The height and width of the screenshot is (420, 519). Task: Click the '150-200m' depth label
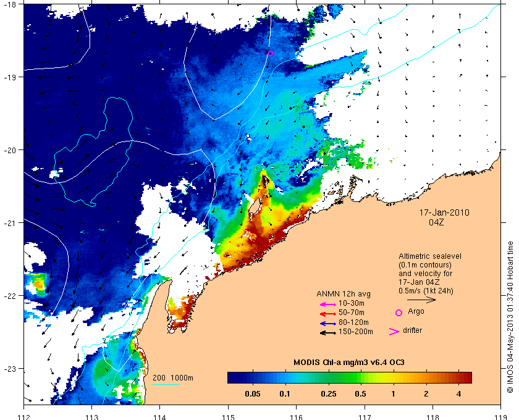pyautogui.click(x=355, y=332)
